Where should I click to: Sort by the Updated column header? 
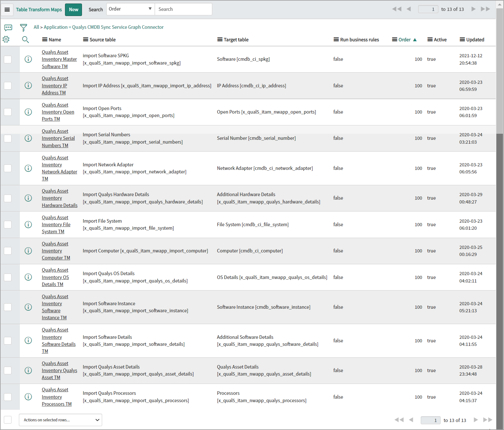coord(475,40)
